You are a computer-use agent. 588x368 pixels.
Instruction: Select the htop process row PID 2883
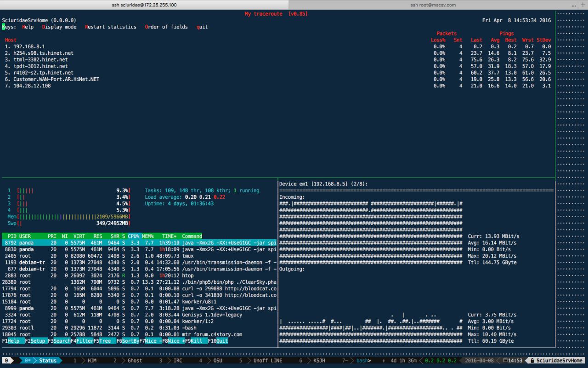click(139, 276)
